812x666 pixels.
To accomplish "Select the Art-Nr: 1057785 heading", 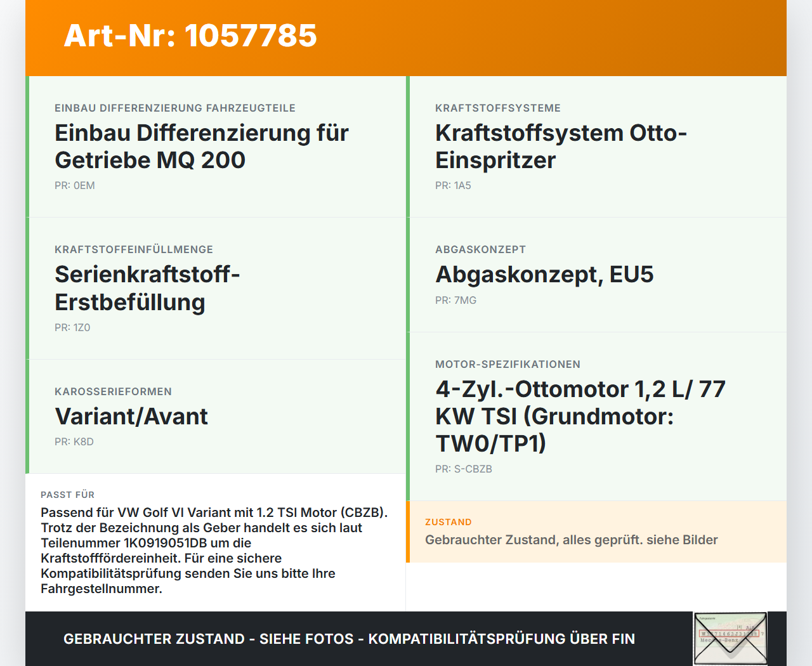I will 190,36.
